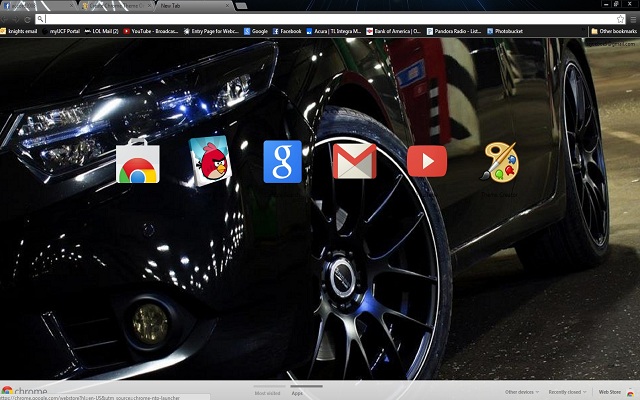Open a new tab with the tab-strip button
This screenshot has width=640, height=400.
(241, 6)
